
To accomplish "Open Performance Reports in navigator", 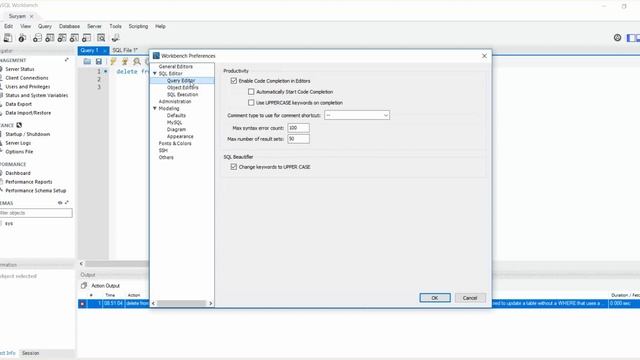I will [29, 182].
